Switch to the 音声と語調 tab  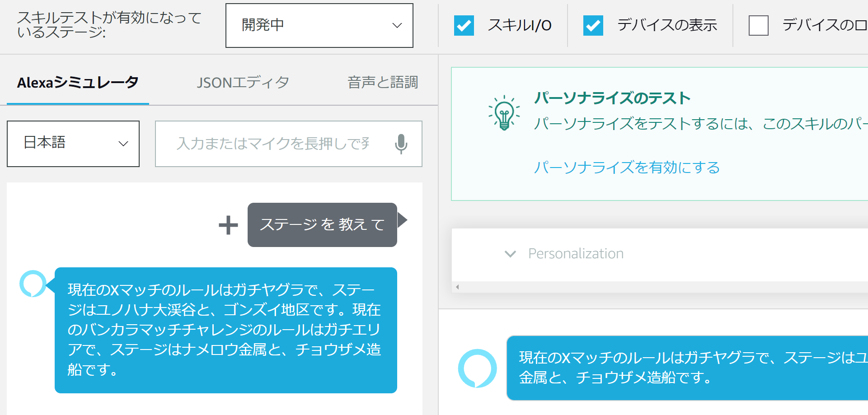click(x=383, y=83)
